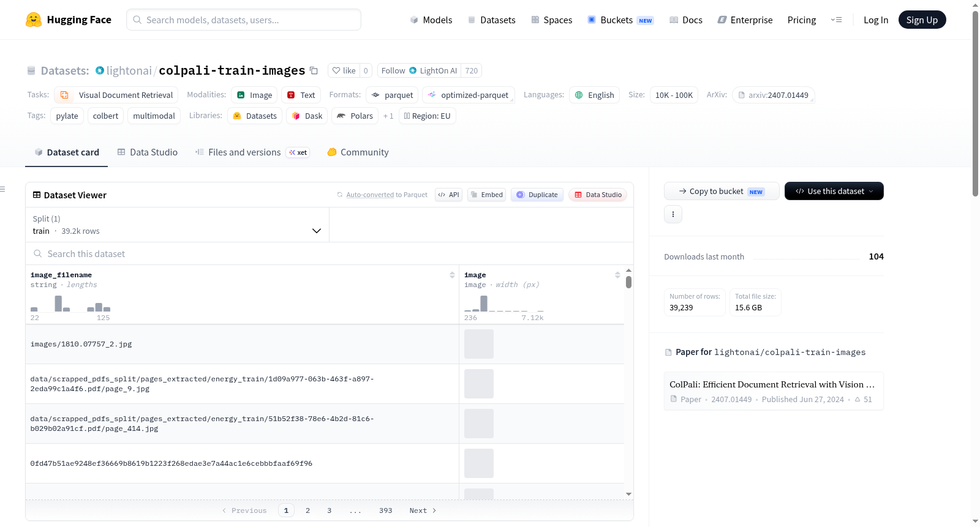Click the multimodal tag
980x527 pixels.
154,116
